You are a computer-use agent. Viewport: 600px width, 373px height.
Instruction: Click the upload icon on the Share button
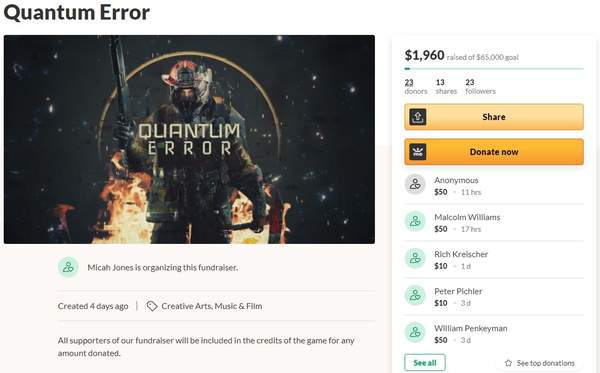(417, 117)
